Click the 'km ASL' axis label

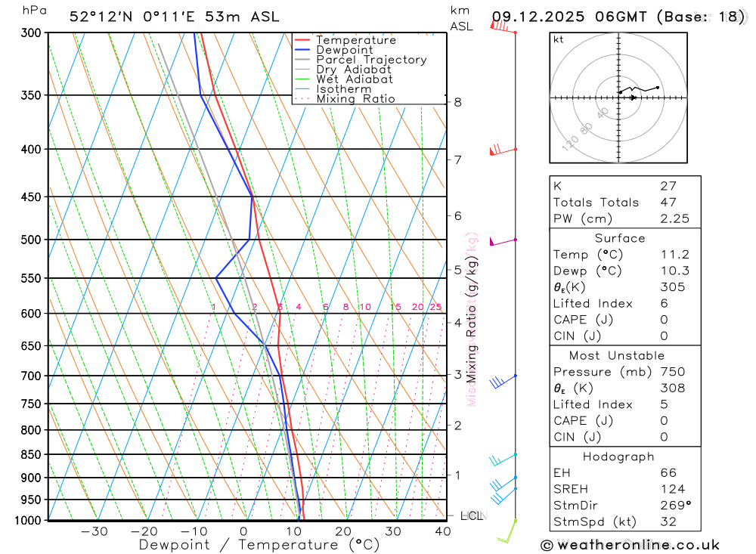[x=461, y=18]
